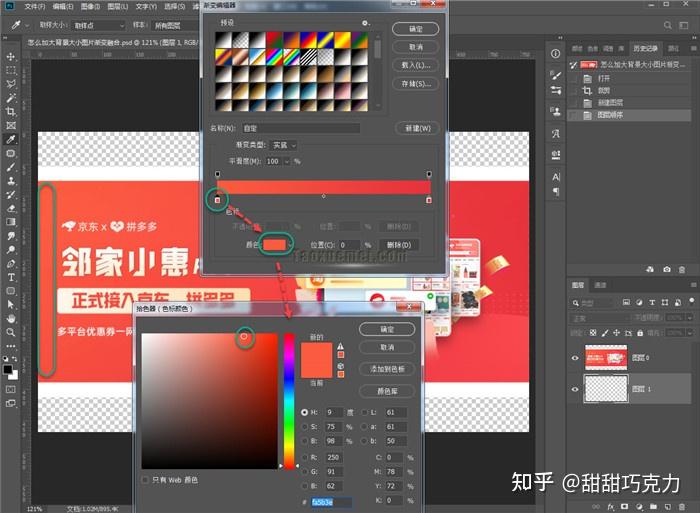
Task: Create new snapshot in History panel
Action: point(667,269)
